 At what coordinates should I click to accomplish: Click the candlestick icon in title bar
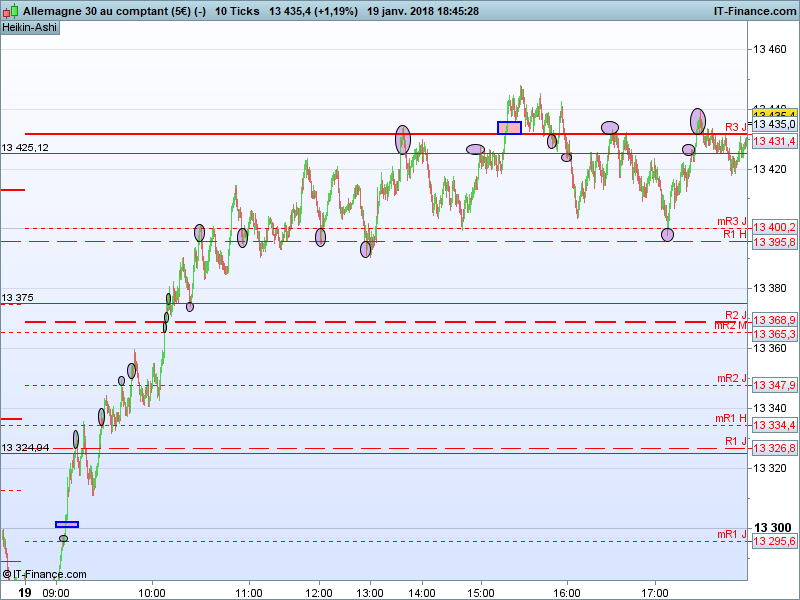point(10,11)
